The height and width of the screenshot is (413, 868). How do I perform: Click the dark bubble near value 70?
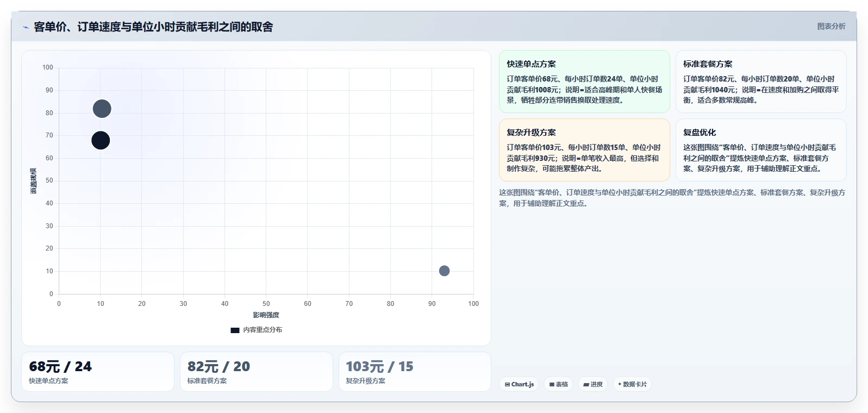point(101,140)
